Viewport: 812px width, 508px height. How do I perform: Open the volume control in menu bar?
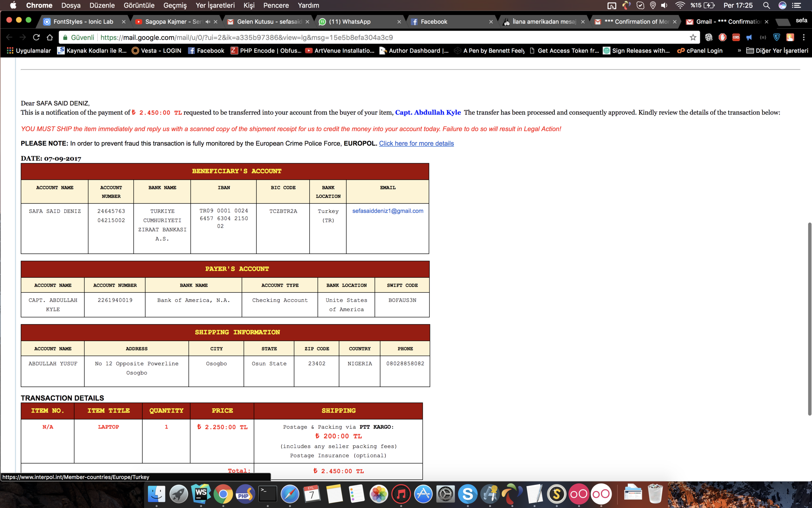click(x=665, y=5)
